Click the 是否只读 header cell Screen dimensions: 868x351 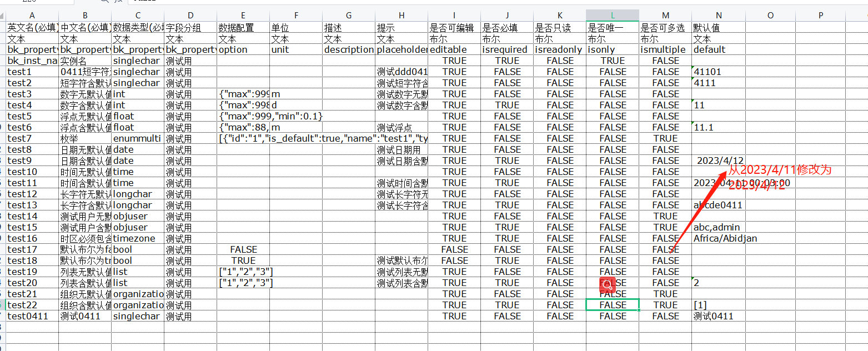560,27
